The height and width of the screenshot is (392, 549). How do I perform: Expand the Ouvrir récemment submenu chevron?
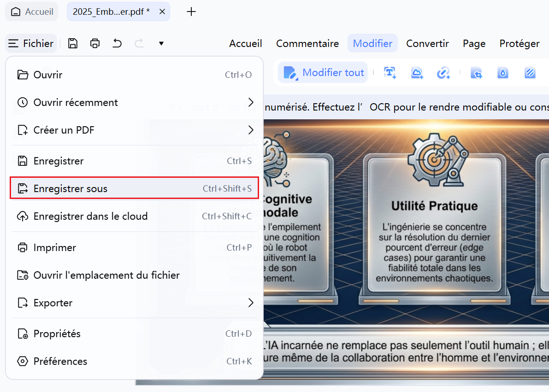251,102
